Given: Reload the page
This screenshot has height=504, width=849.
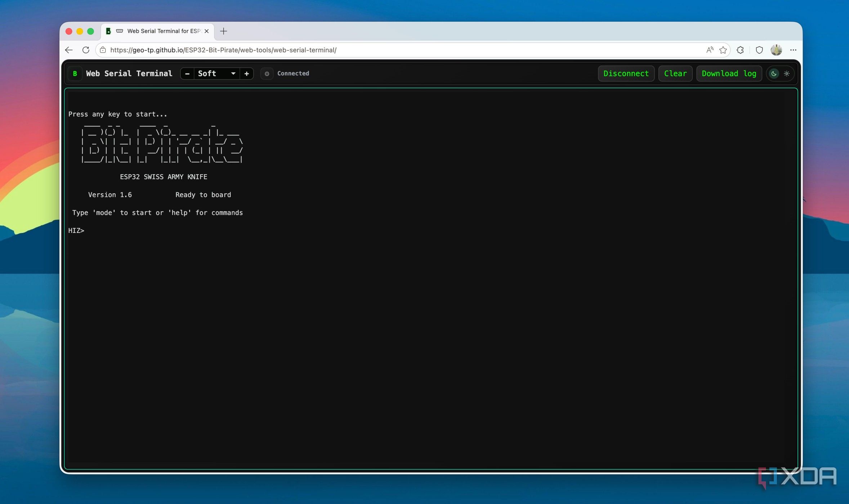Looking at the screenshot, I should point(86,50).
